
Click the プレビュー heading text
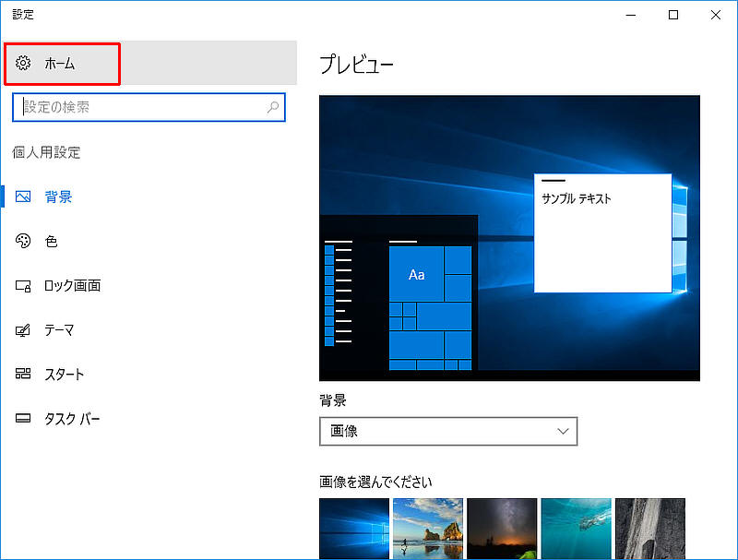pyautogui.click(x=356, y=64)
